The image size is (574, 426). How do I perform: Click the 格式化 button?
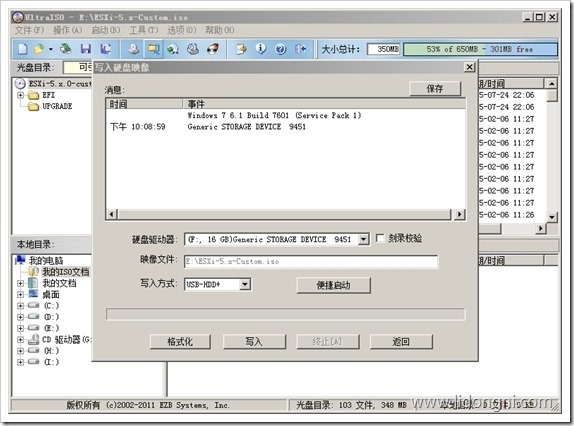pyautogui.click(x=180, y=341)
